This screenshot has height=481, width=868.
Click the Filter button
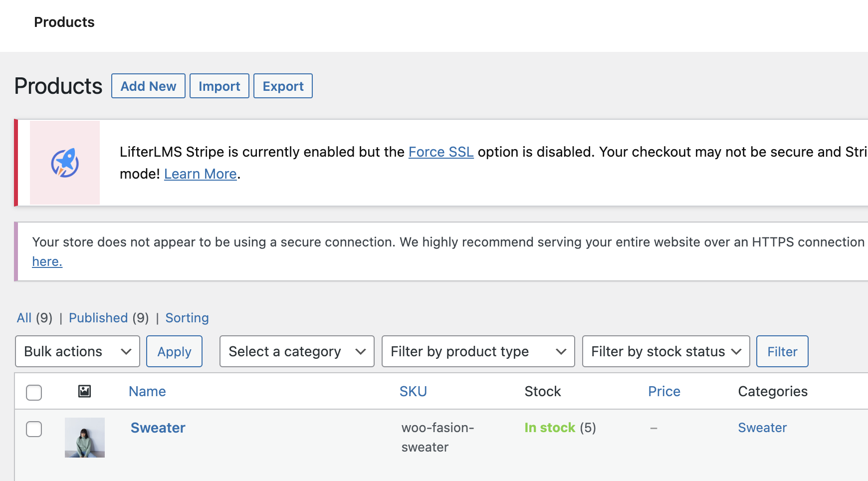tap(782, 351)
